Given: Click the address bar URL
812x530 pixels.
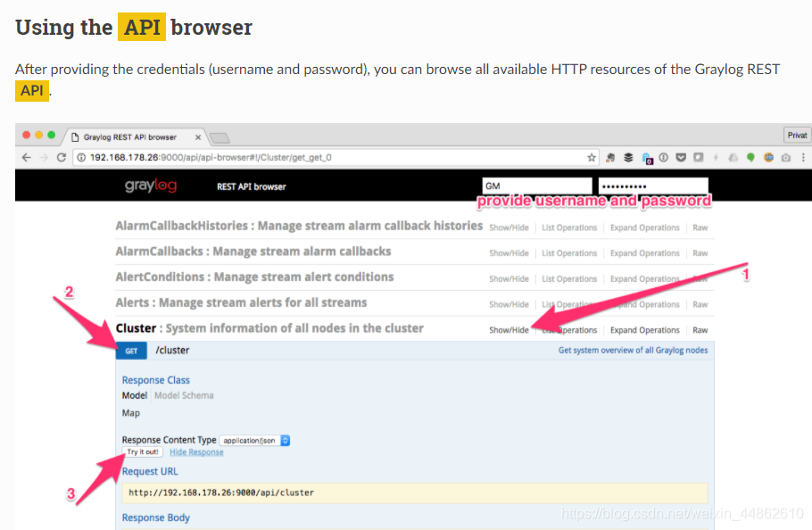Looking at the screenshot, I should [x=211, y=157].
